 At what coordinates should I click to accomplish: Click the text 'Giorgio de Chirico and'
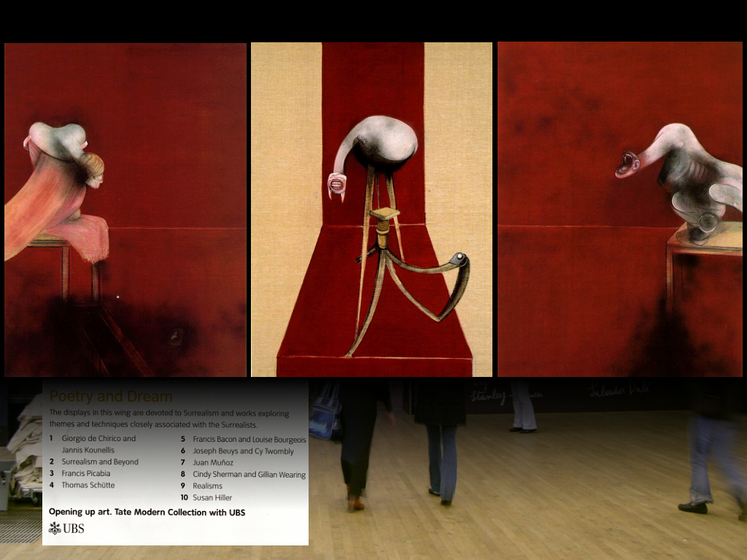click(x=98, y=438)
